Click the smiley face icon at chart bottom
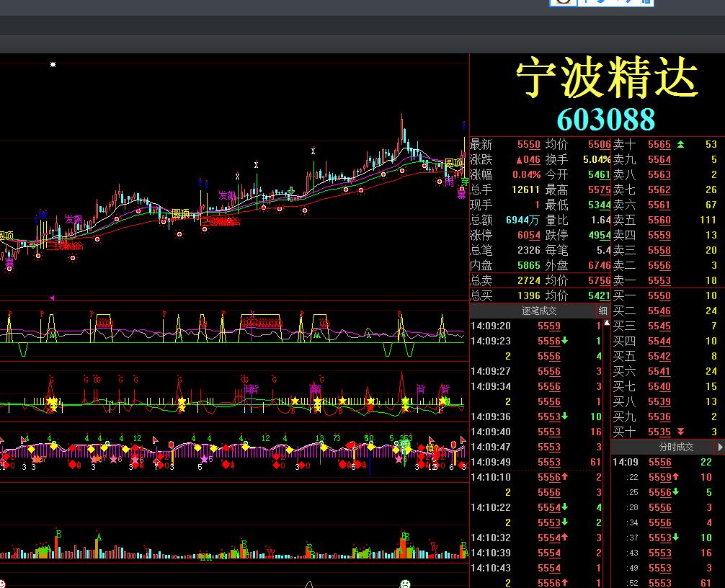Image resolution: width=725 pixels, height=588 pixels. pyautogui.click(x=405, y=584)
